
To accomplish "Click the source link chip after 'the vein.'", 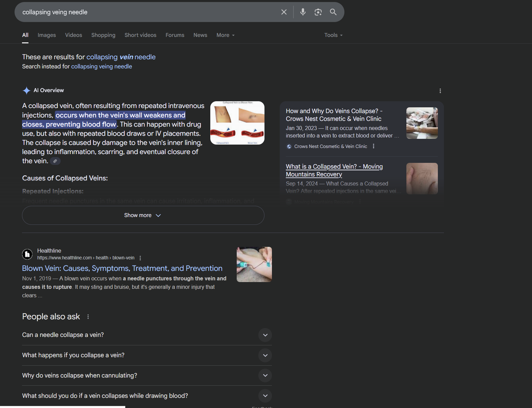I will [x=55, y=161].
